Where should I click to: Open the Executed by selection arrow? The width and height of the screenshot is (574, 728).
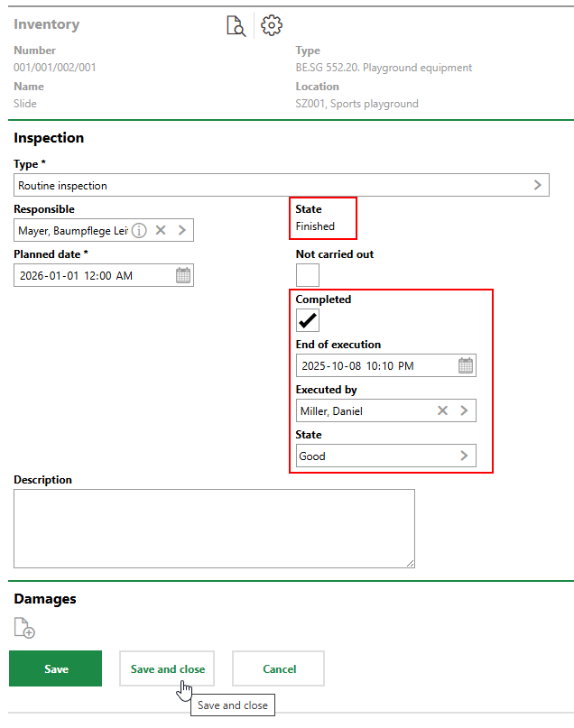coord(464,410)
